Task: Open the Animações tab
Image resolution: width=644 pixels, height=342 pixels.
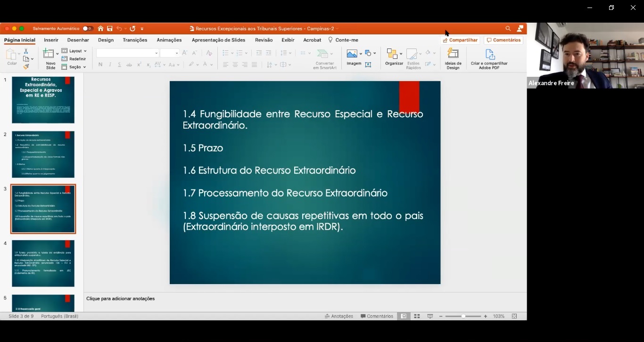Action: pyautogui.click(x=169, y=40)
